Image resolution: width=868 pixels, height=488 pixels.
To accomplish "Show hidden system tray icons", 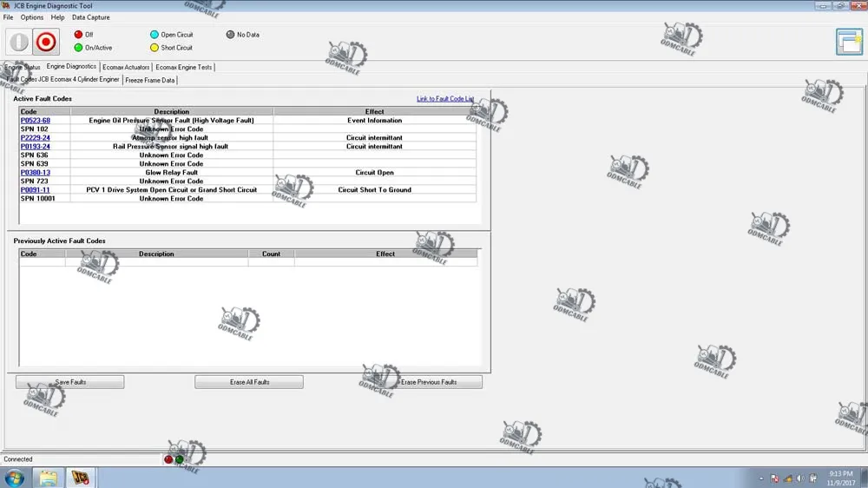I will tap(761, 478).
